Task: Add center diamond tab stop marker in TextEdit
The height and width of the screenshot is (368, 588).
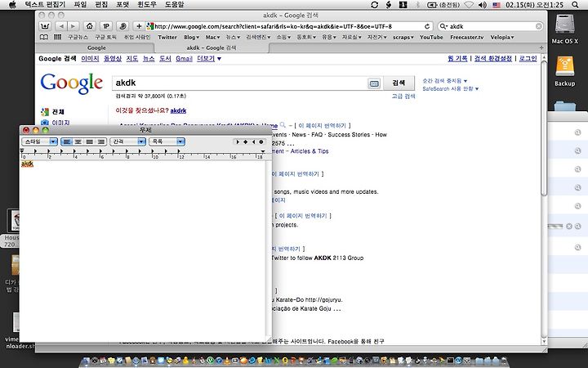Action: [x=245, y=141]
